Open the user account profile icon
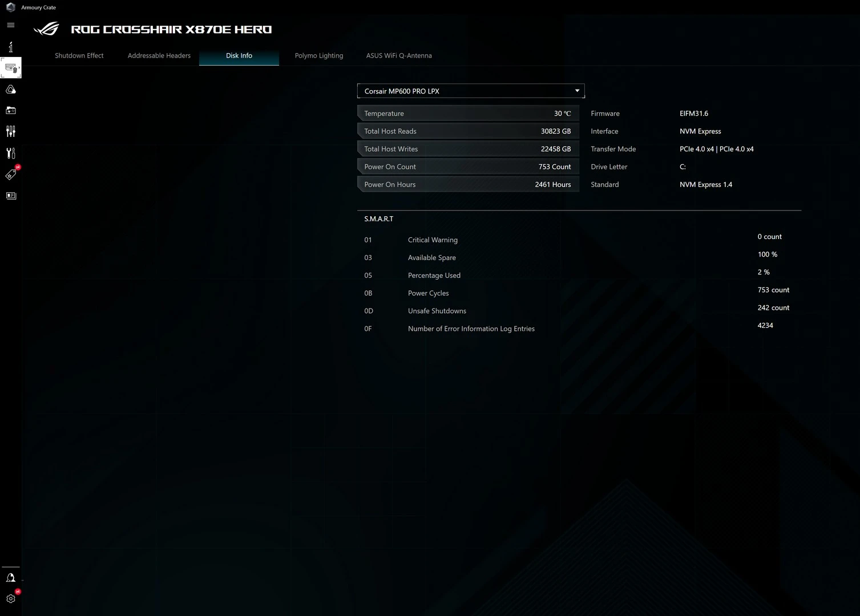The image size is (860, 616). 11,578
